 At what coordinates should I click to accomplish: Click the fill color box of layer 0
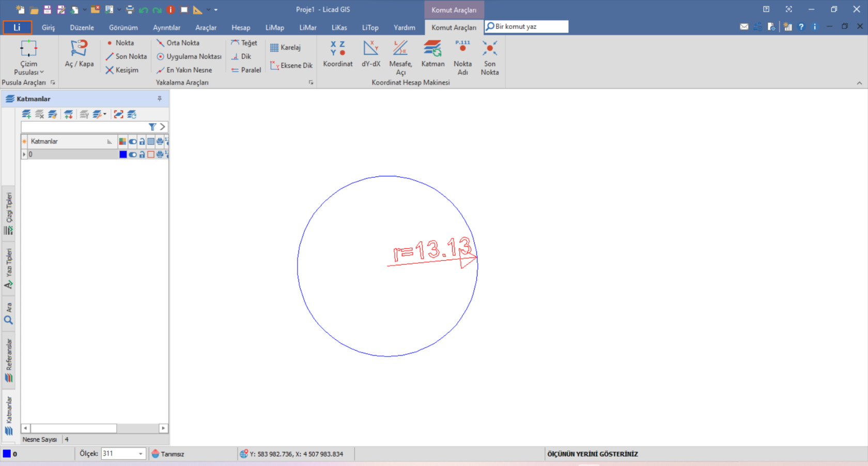click(151, 154)
